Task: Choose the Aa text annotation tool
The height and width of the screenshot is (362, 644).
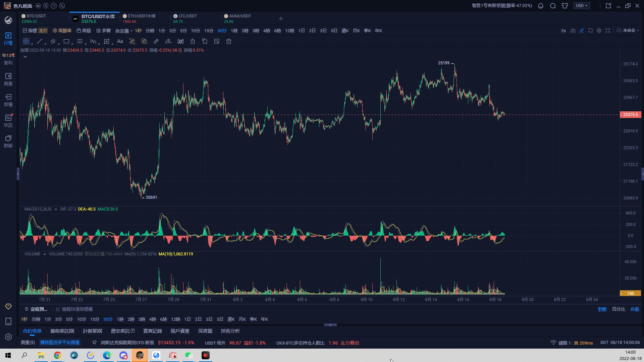Action: [x=120, y=42]
